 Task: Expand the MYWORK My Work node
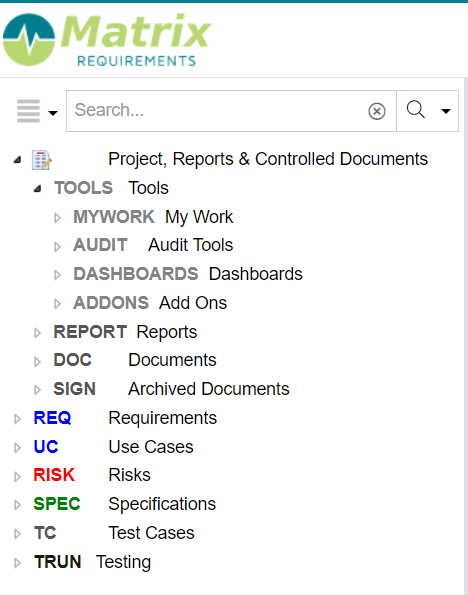57,218
